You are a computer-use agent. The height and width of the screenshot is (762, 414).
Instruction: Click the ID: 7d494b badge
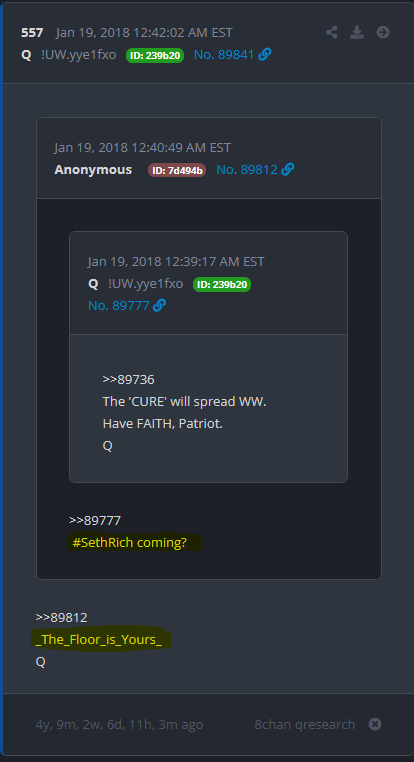click(177, 170)
